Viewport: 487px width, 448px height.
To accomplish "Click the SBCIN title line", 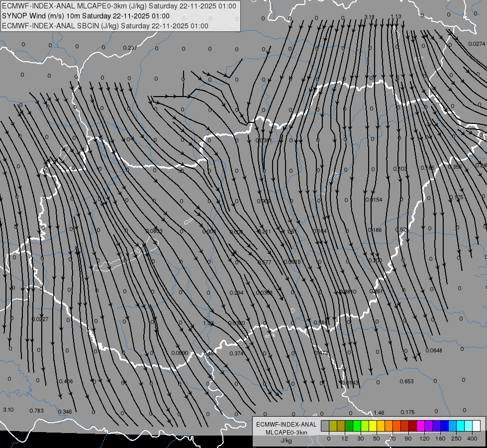I will [x=105, y=26].
